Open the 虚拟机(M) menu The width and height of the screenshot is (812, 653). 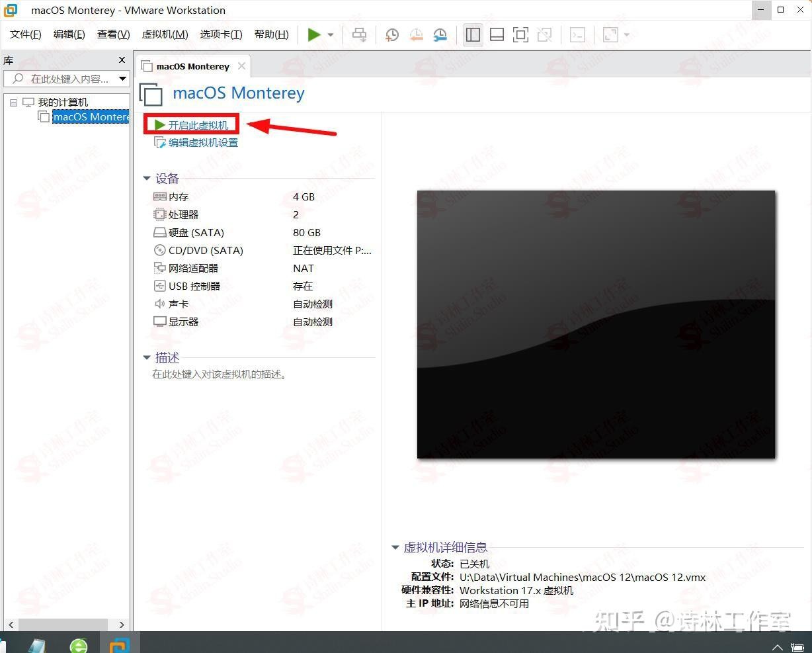[164, 34]
